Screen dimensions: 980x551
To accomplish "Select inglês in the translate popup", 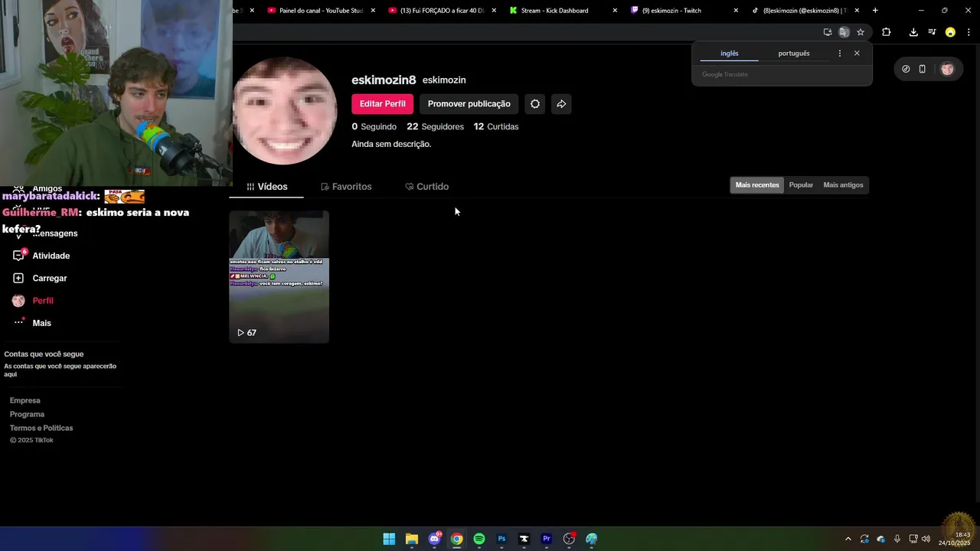I will (x=730, y=54).
